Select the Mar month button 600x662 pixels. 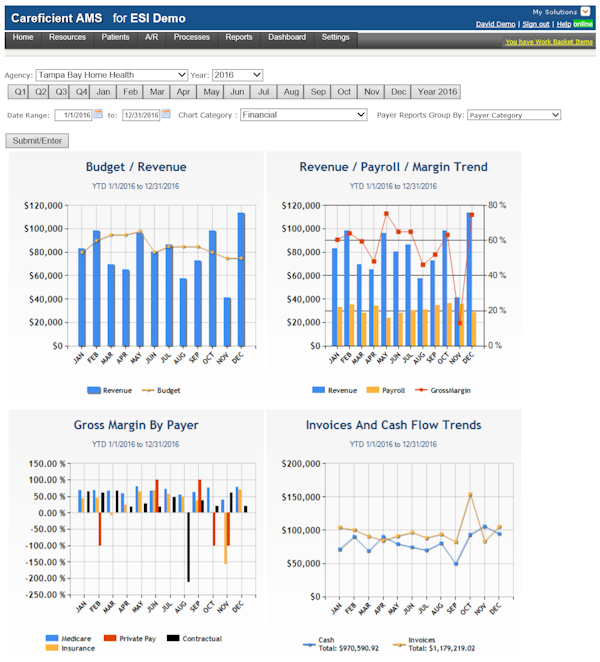point(157,92)
